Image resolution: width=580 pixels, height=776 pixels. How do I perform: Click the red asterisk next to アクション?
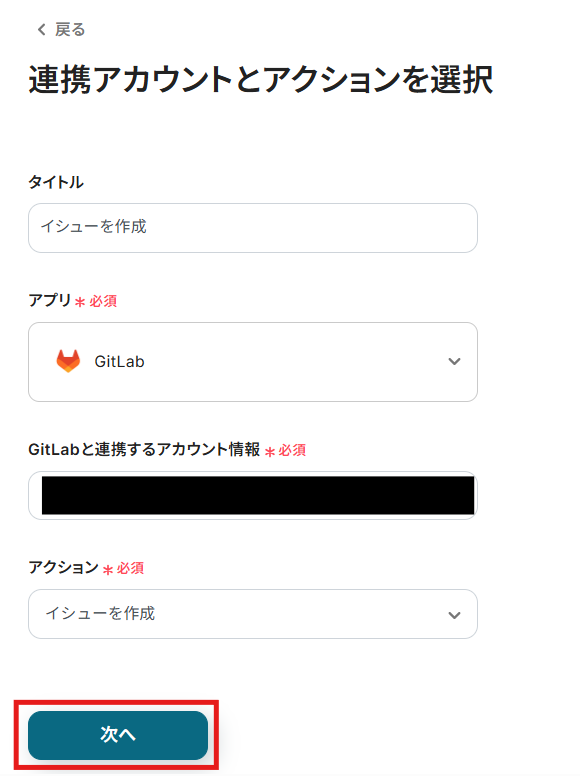(107, 570)
